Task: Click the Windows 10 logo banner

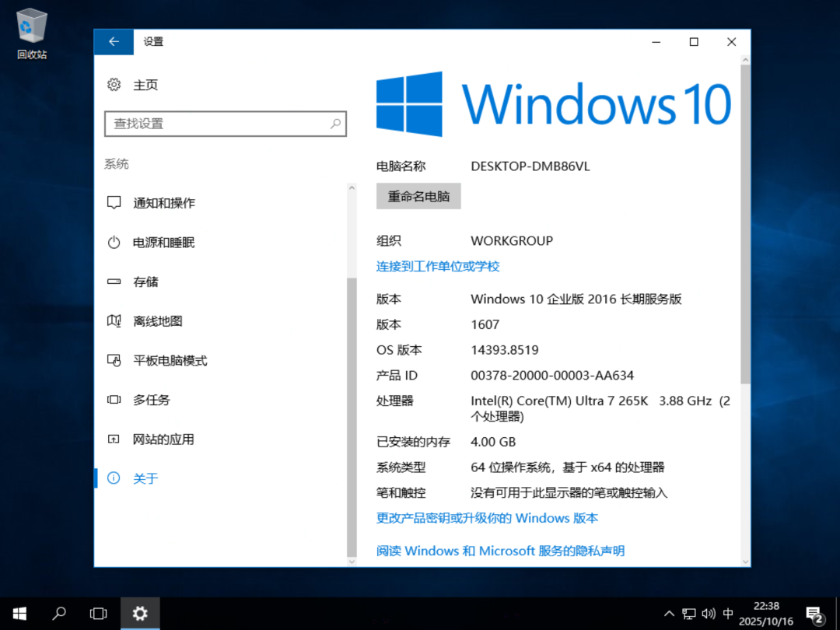Action: (x=554, y=104)
